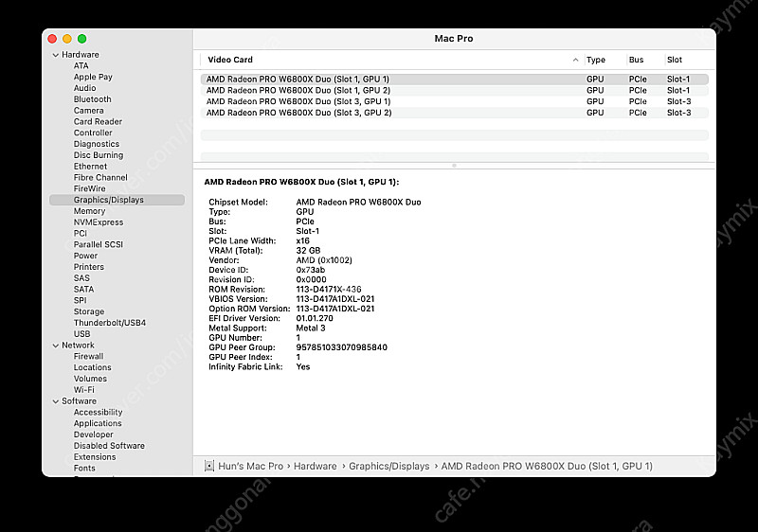
Task: Select Disabled Software in the sidebar
Action: point(109,446)
